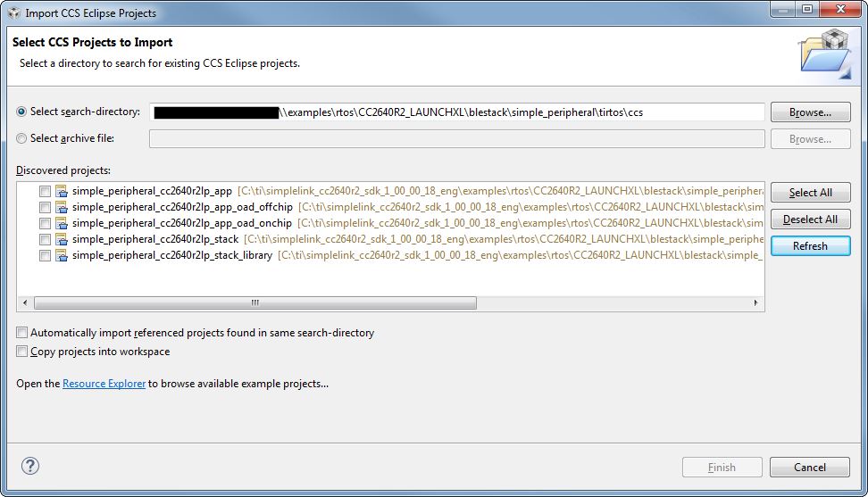Check the simple_peripheral_cc2640r2lp_stack_library checkbox
868x497 pixels.
45,255
